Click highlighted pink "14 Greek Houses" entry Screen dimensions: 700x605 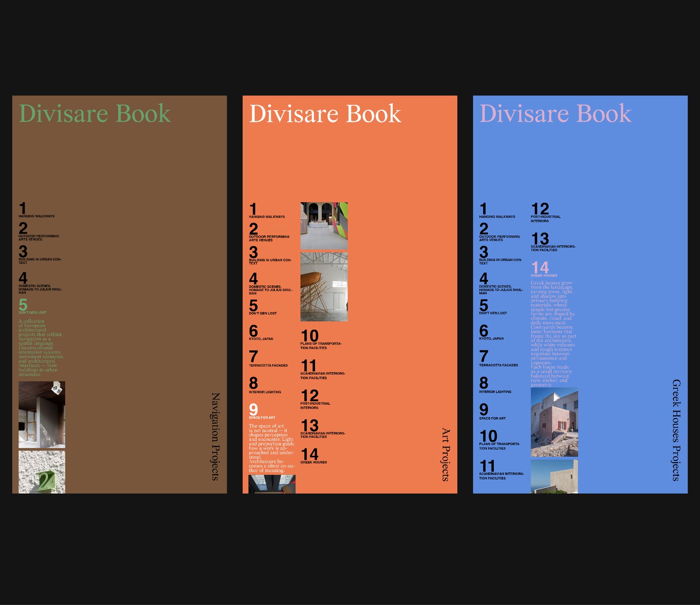pos(544,269)
